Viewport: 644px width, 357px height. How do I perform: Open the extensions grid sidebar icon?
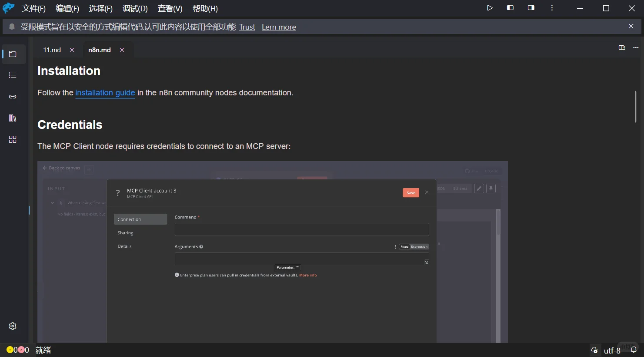pos(13,139)
